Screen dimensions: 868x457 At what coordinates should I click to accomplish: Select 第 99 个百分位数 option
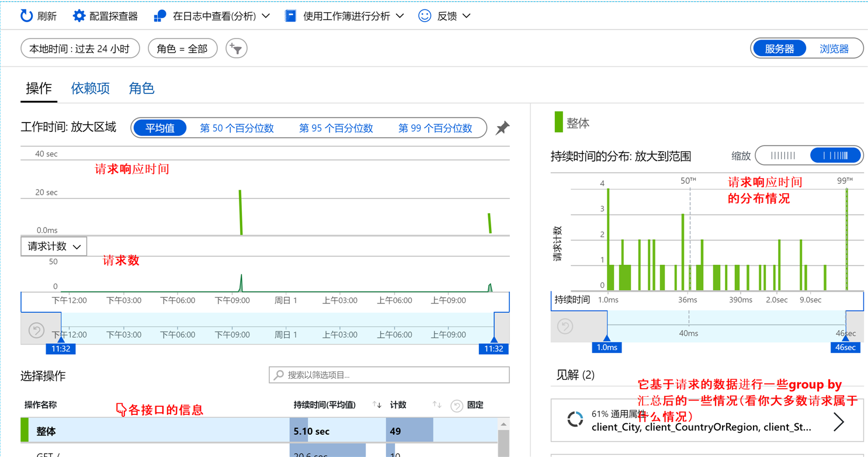click(x=435, y=128)
